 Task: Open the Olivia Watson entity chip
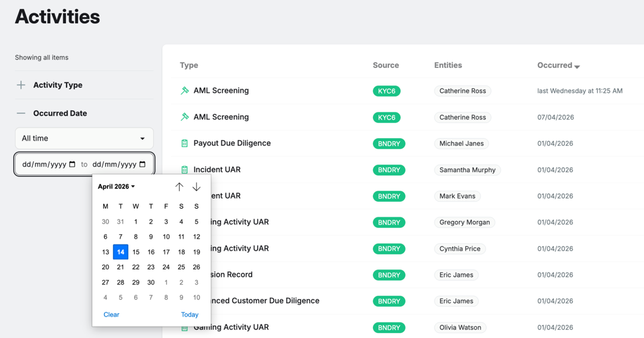click(460, 327)
